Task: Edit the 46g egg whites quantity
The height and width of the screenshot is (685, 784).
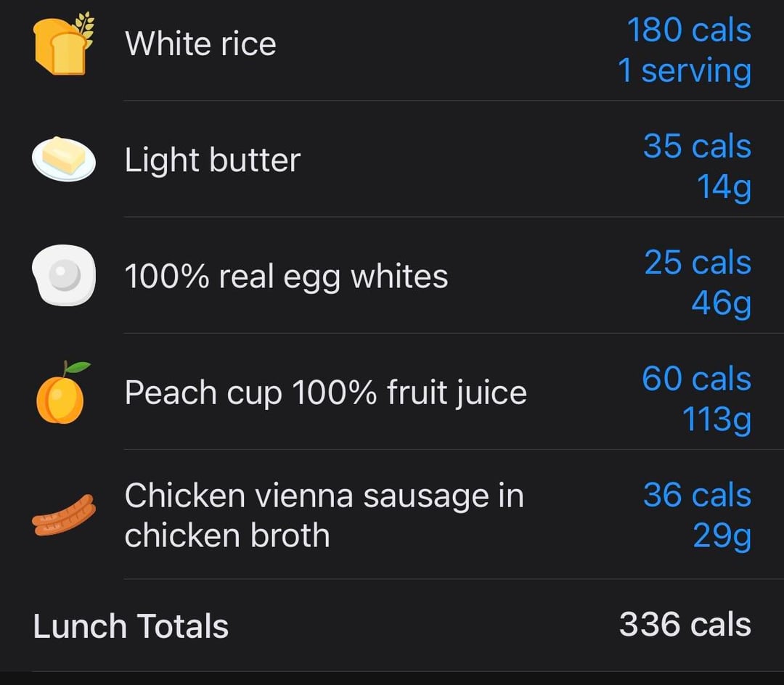Action: [x=721, y=303]
